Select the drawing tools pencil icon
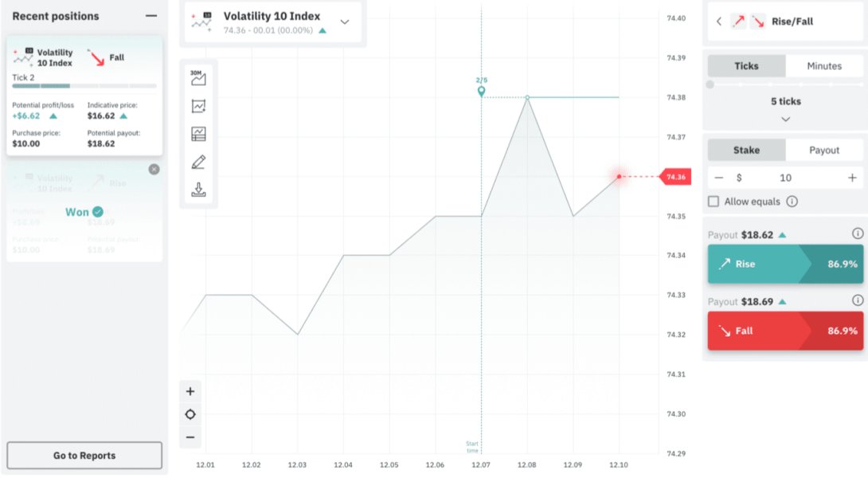Image resolution: width=868 pixels, height=478 pixels. [198, 162]
